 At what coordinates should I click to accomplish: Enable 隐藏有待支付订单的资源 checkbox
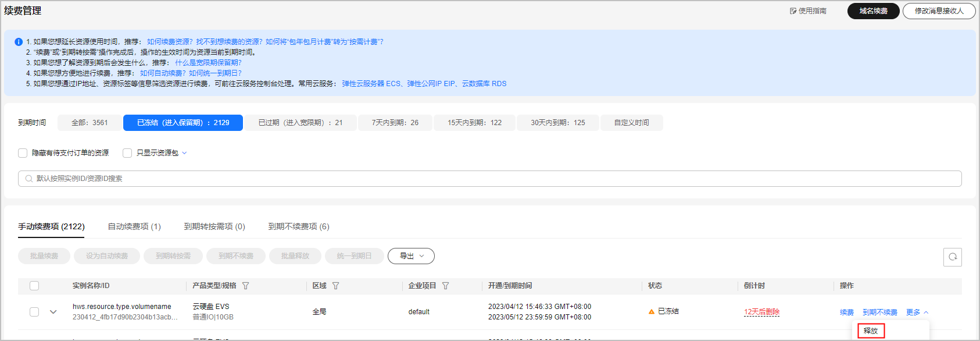pyautogui.click(x=23, y=153)
